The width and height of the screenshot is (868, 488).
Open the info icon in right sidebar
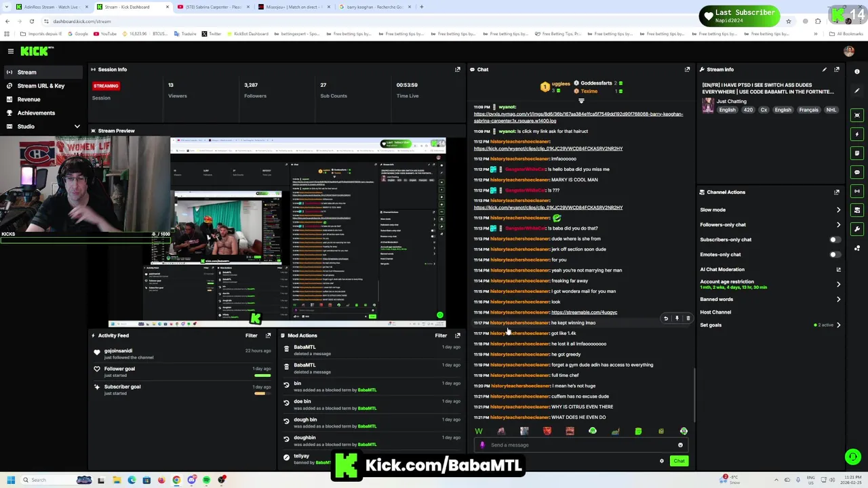(x=857, y=72)
